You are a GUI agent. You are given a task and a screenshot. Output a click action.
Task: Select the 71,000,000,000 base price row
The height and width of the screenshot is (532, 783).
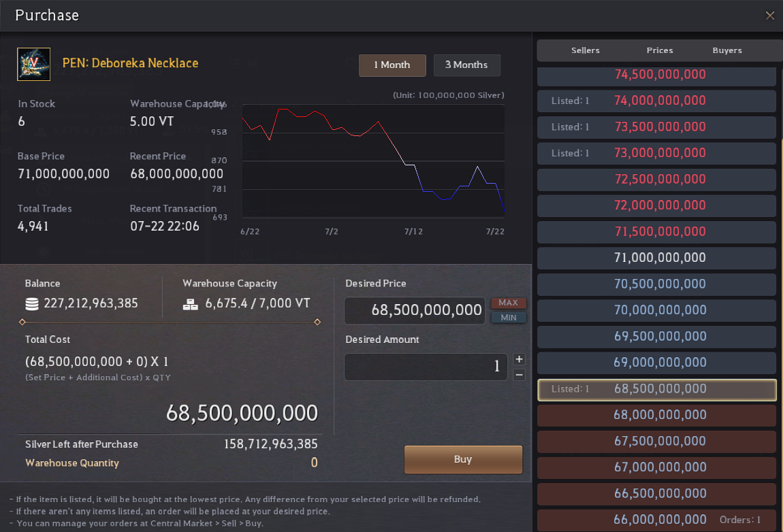pos(656,258)
